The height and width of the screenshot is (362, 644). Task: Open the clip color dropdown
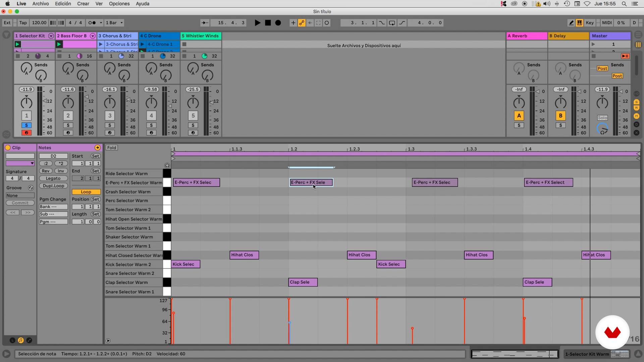coord(20,163)
